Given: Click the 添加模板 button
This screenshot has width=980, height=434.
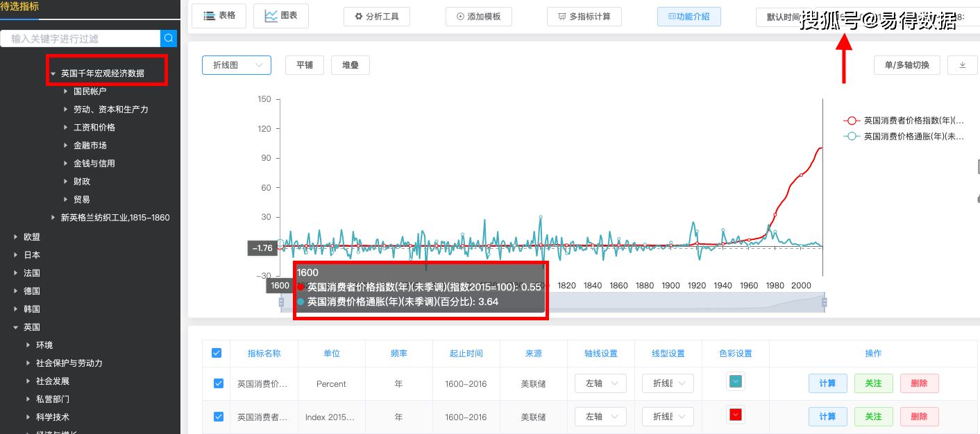Looking at the screenshot, I should tap(478, 17).
